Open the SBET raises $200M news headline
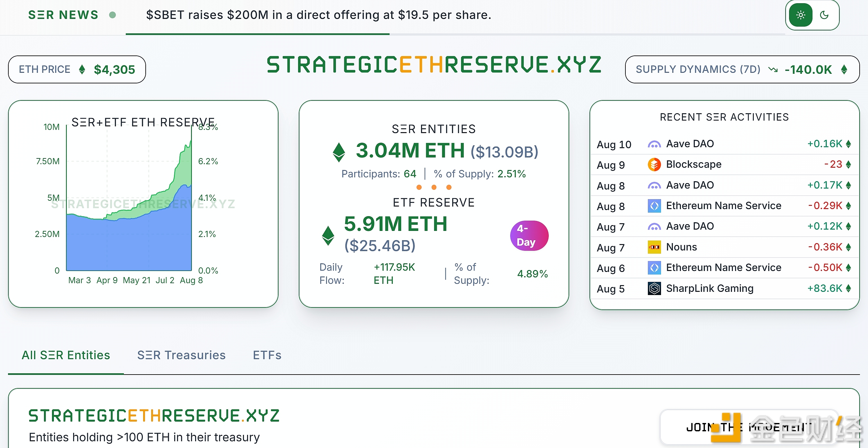 tap(318, 15)
